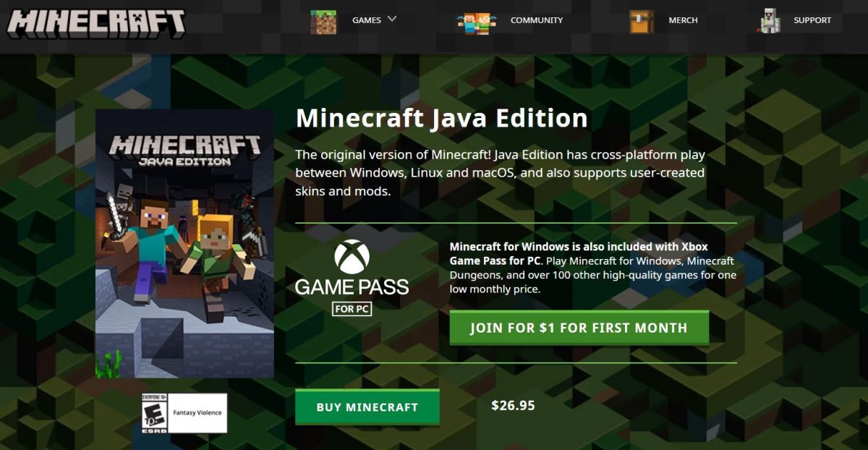The width and height of the screenshot is (868, 450).
Task: Click the Fantasy Violence rating descriptor
Action: coord(197,413)
